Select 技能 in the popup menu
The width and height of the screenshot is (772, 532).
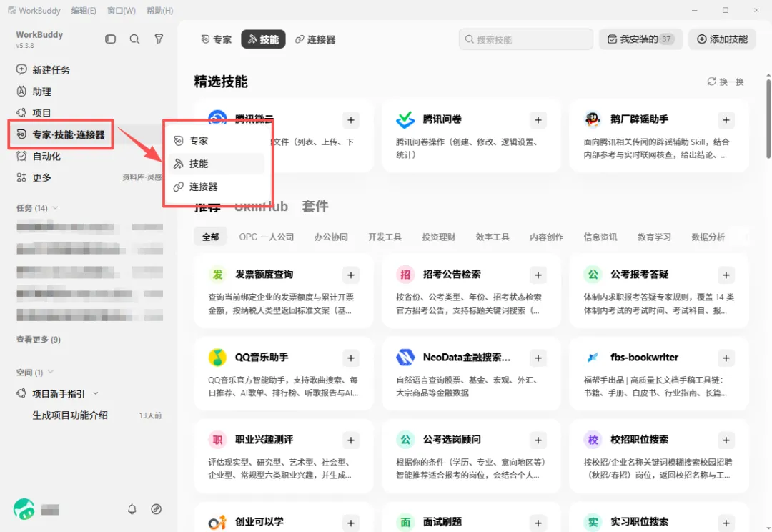point(216,164)
